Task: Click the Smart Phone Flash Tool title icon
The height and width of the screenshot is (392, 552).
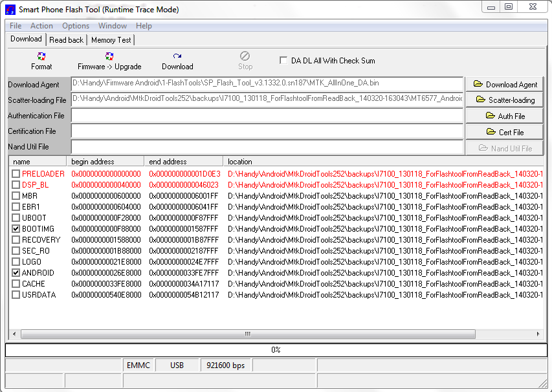Action: click(10, 10)
